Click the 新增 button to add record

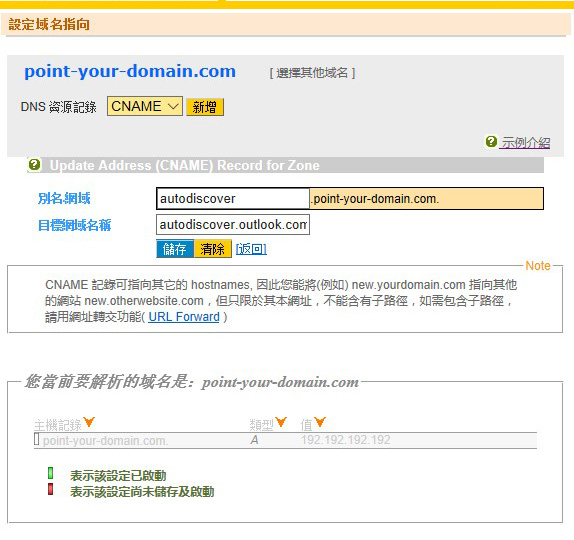pyautogui.click(x=205, y=107)
